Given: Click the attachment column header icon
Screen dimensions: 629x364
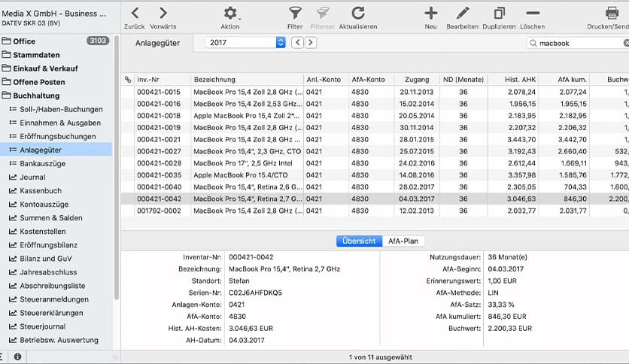Looking at the screenshot, I should (128, 80).
